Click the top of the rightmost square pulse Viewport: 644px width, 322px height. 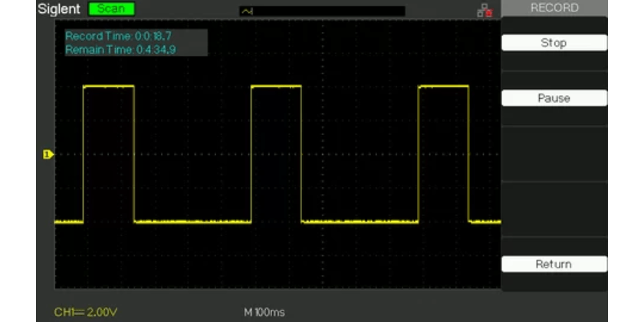443,86
